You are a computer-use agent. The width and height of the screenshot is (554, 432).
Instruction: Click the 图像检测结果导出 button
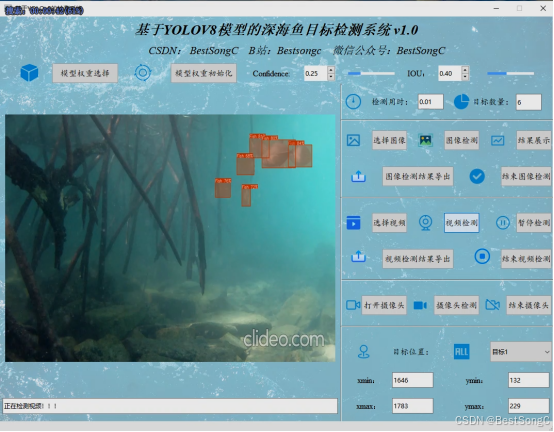click(x=418, y=176)
